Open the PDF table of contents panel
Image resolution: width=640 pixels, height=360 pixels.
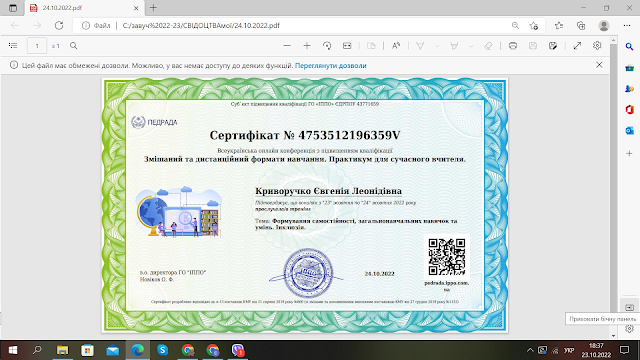(13, 46)
